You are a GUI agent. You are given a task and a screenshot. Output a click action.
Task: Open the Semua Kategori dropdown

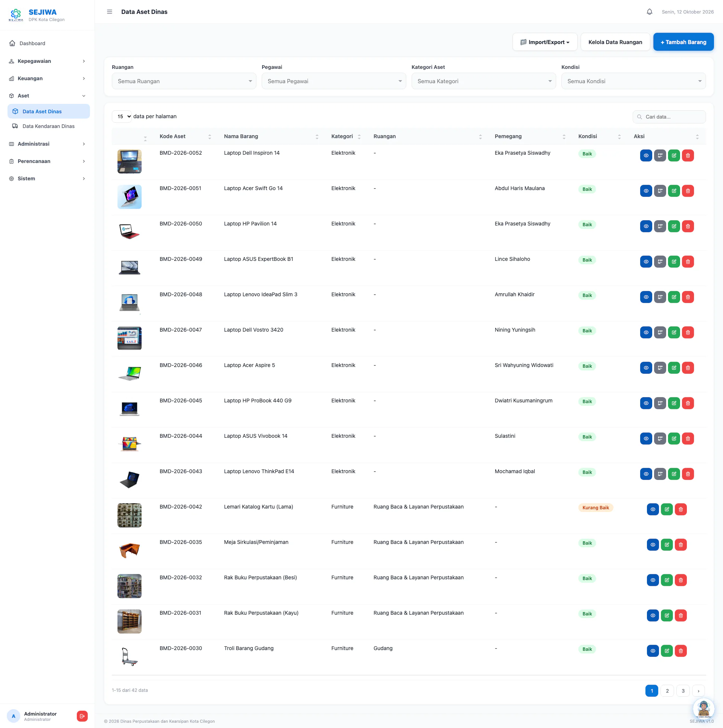click(484, 81)
